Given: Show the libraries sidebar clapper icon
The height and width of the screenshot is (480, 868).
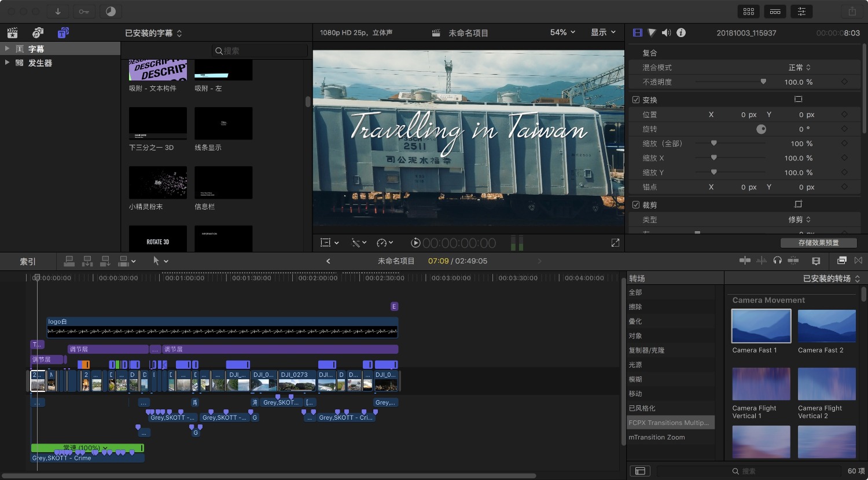Looking at the screenshot, I should point(13,33).
